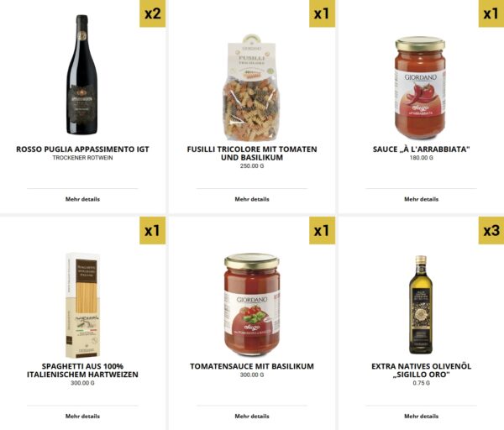Click the x1 badge on Spaghetti card
504x430 pixels.
[152, 230]
